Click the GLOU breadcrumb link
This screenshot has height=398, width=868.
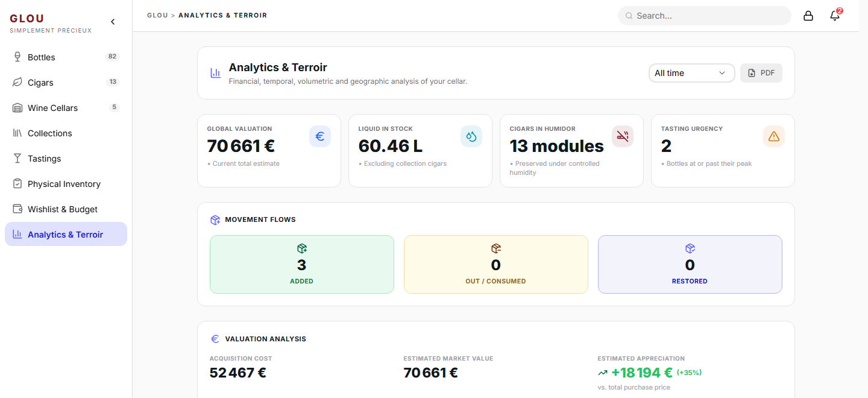157,15
